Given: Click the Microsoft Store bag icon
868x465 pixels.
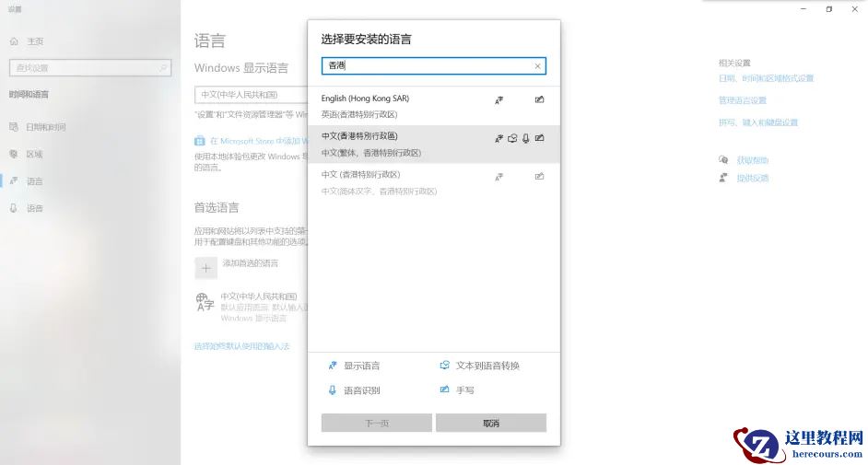Looking at the screenshot, I should (x=200, y=141).
